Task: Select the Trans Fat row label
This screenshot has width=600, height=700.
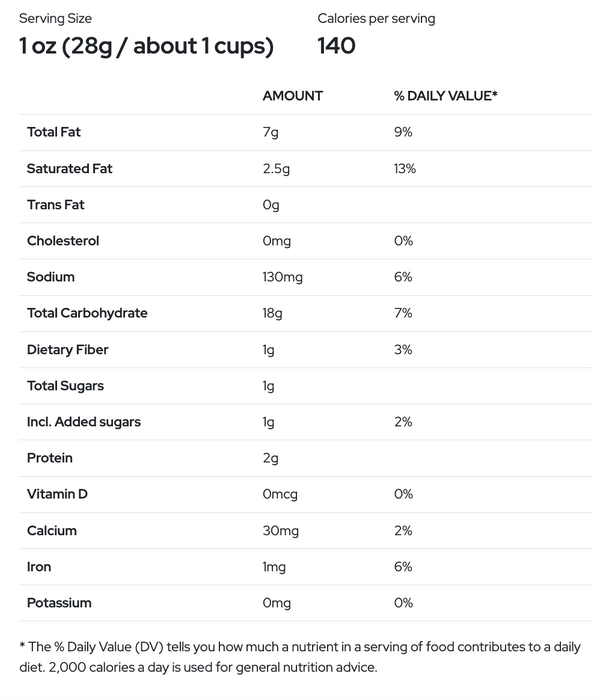Action: coord(55,204)
